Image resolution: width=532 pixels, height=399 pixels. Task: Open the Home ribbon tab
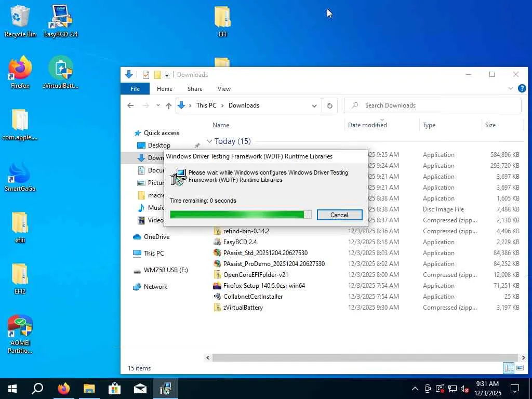(165, 89)
